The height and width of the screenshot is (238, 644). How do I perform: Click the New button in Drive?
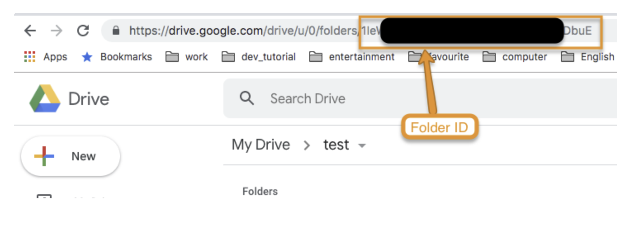pos(71,156)
